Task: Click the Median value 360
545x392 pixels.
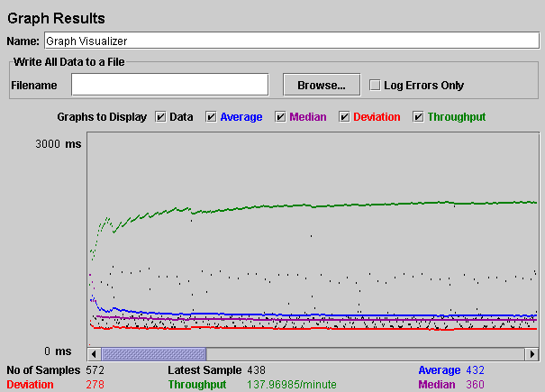Action: point(475,385)
